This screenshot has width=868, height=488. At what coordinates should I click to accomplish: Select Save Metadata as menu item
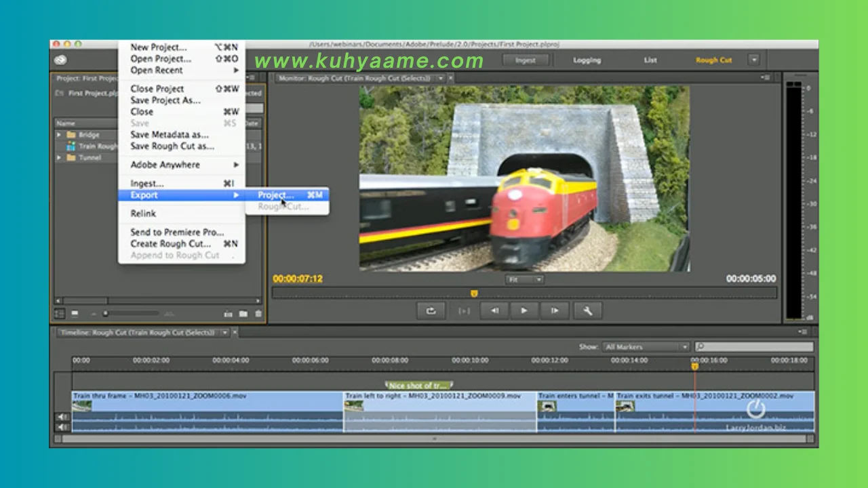(182, 134)
